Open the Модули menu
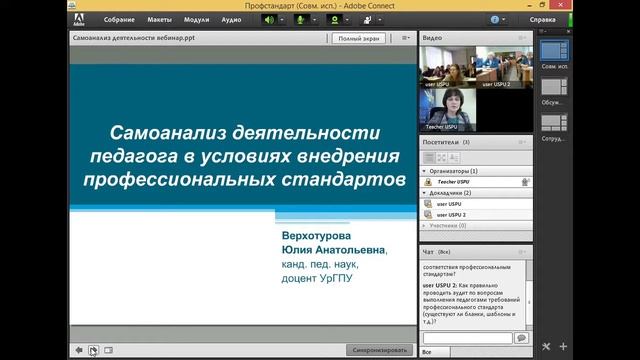 (196, 20)
